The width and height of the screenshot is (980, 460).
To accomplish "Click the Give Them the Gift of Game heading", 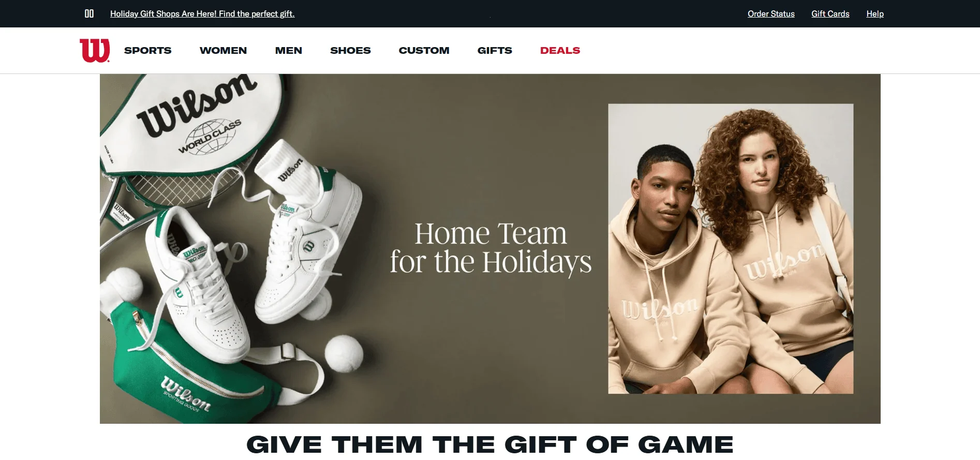I will pyautogui.click(x=490, y=444).
